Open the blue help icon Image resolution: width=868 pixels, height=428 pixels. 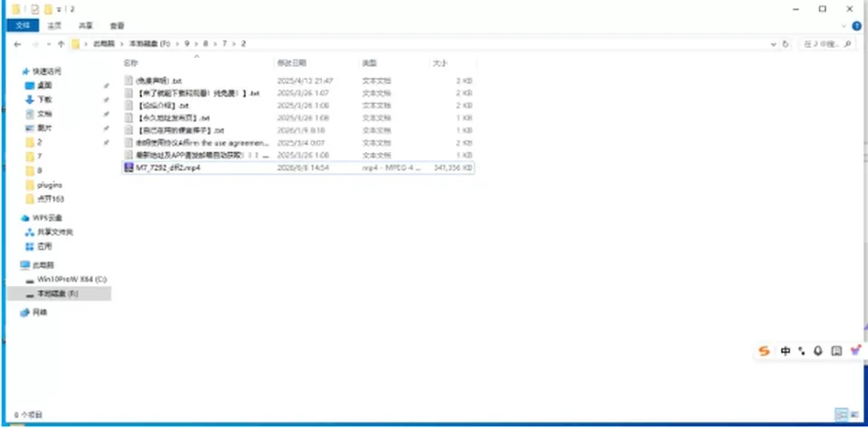(x=857, y=26)
